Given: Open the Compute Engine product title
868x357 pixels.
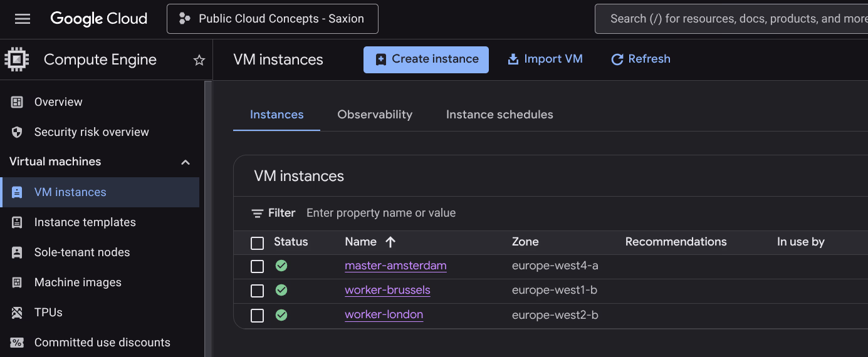Looking at the screenshot, I should click(x=100, y=59).
